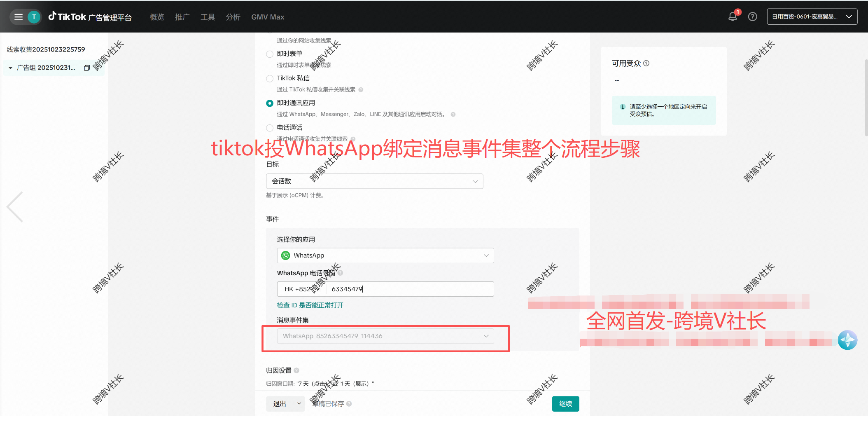Select the 即时表单 radio option
Screen dimensions: 868x445
point(270,54)
